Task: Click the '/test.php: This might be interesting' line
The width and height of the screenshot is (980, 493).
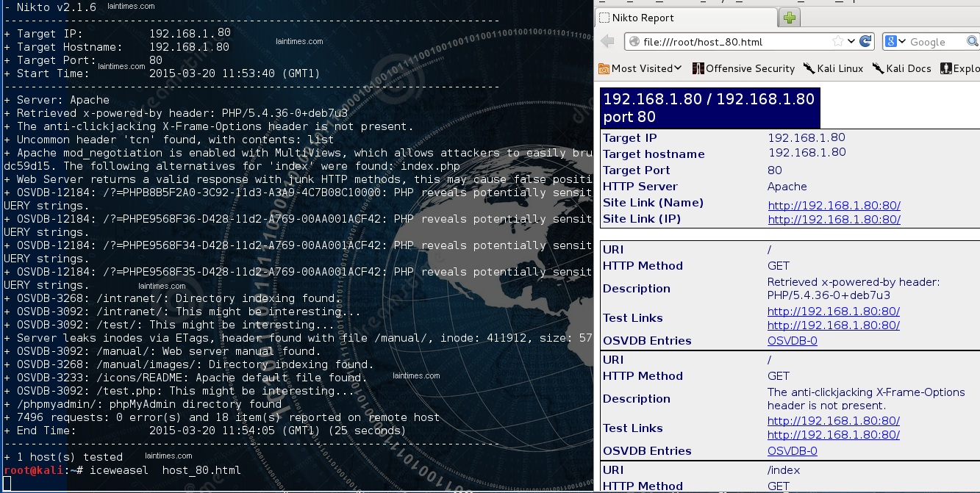Action: (x=179, y=391)
